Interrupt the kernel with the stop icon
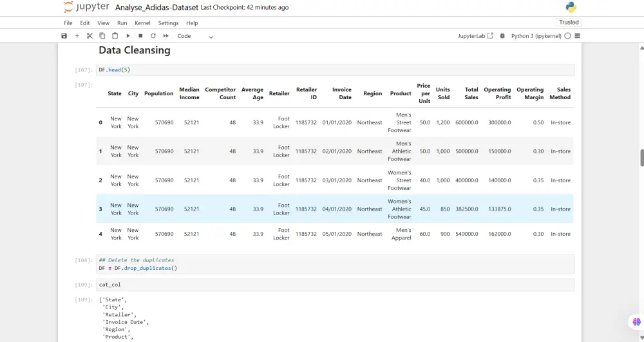Image resolution: width=644 pixels, height=342 pixels. (x=140, y=35)
